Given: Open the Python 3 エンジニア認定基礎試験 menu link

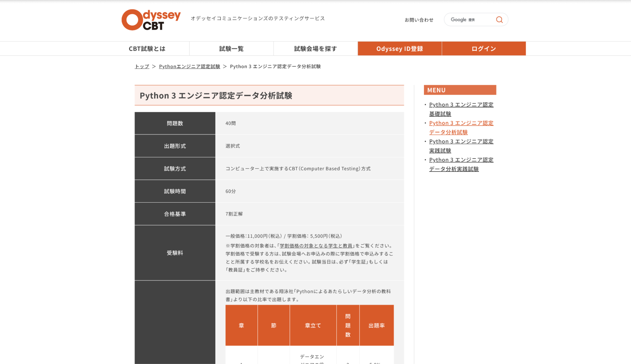Looking at the screenshot, I should (x=461, y=109).
